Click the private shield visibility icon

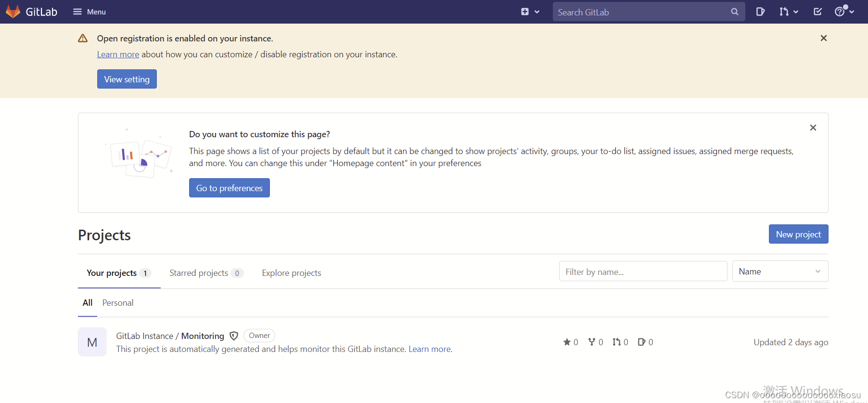[x=234, y=336]
